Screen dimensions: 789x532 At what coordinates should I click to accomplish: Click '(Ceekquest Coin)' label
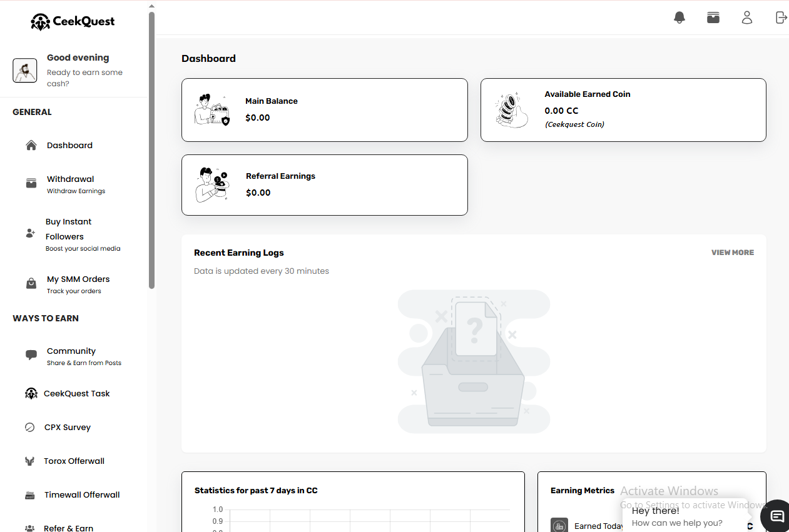(574, 124)
